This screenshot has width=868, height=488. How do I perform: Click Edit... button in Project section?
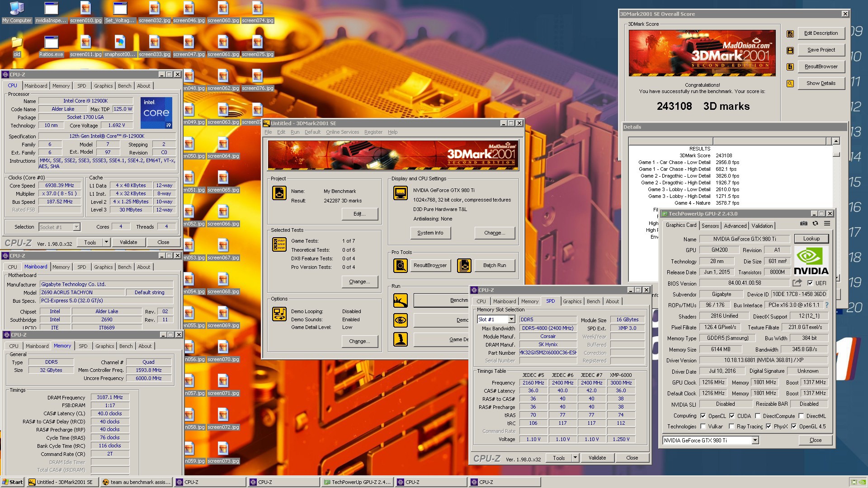[x=360, y=214]
